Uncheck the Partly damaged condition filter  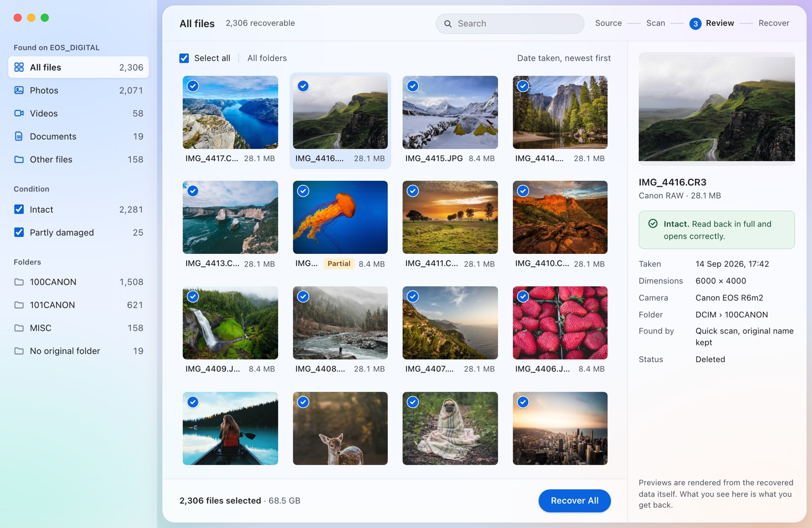point(19,232)
